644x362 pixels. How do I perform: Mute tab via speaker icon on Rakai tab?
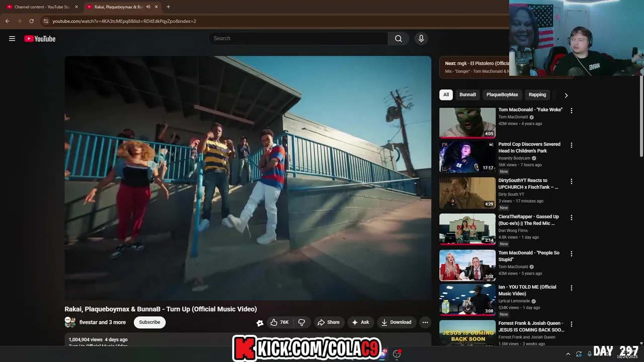[148, 7]
